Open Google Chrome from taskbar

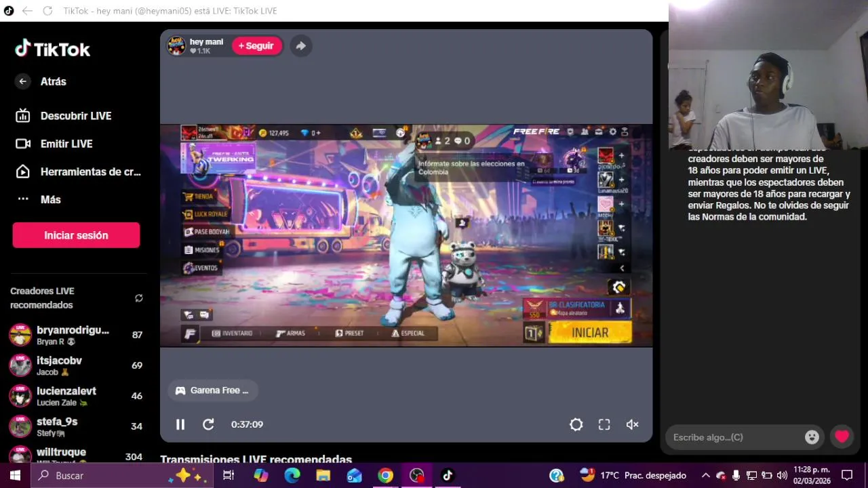(385, 476)
